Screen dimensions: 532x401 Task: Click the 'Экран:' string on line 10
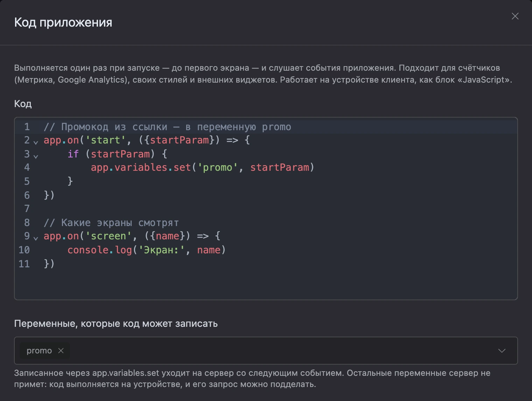162,250
